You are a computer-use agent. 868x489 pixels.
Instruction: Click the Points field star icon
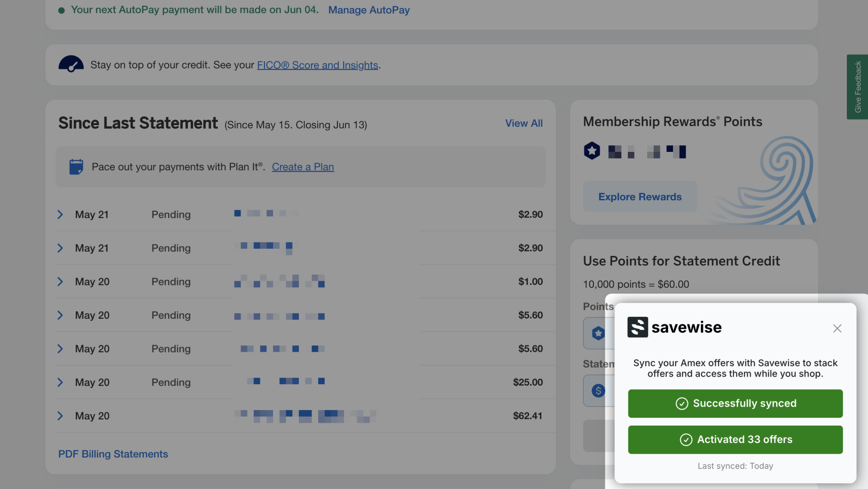(598, 333)
